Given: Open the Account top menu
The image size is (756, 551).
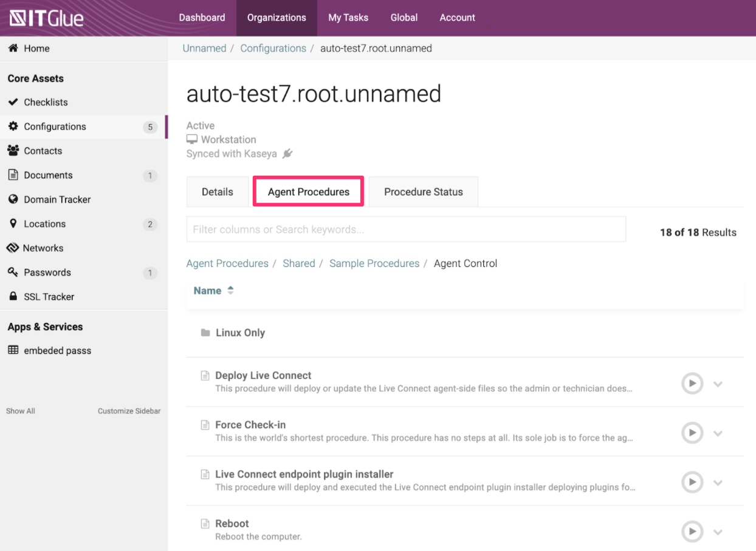Looking at the screenshot, I should tap(458, 18).
